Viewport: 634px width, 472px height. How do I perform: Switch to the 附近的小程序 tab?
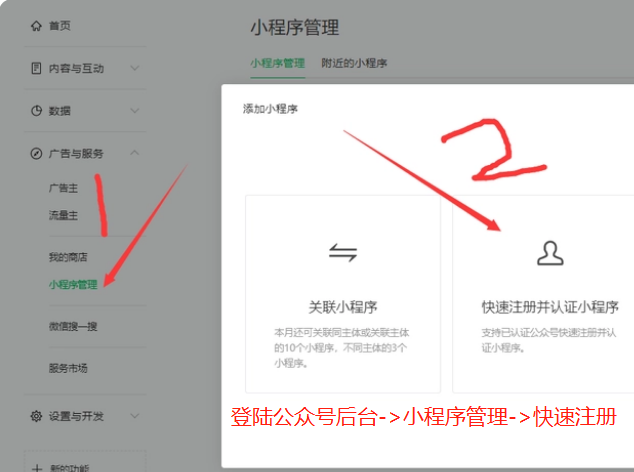coord(354,63)
